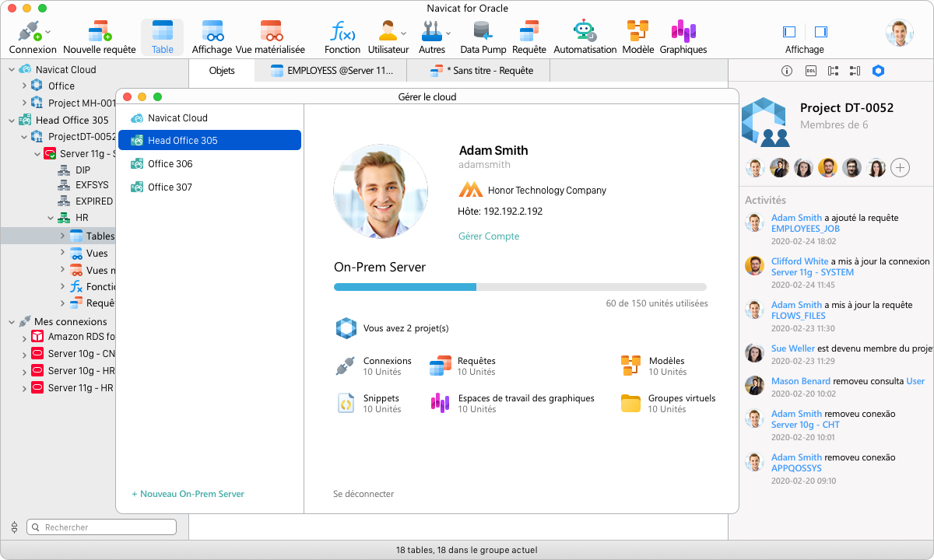Select Tables node under HR
Screen dimensions: 934x560
click(100, 236)
